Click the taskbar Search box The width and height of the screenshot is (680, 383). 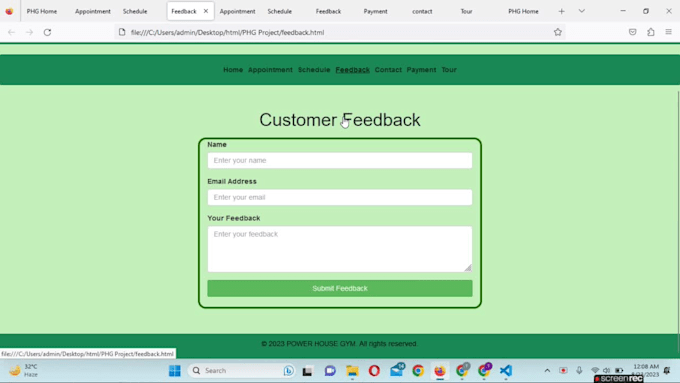[242, 371]
